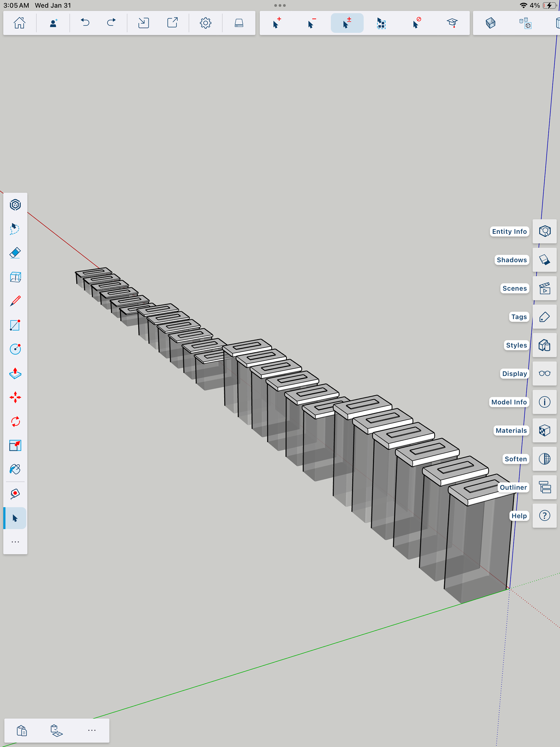Select the Eraser tool
The height and width of the screenshot is (747, 560).
15,253
